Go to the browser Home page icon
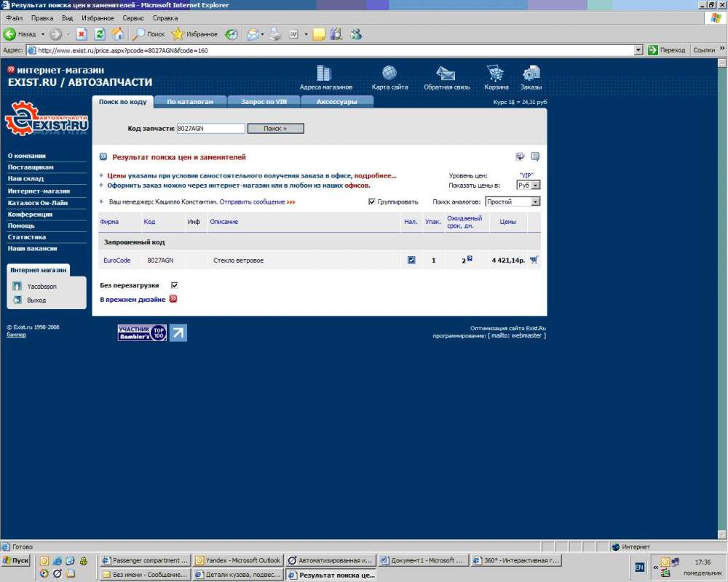This screenshot has height=582, width=728. 118,34
